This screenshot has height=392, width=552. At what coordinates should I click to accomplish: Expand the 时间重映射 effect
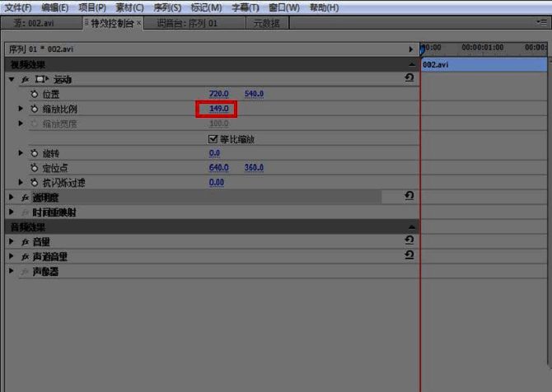pos(12,212)
